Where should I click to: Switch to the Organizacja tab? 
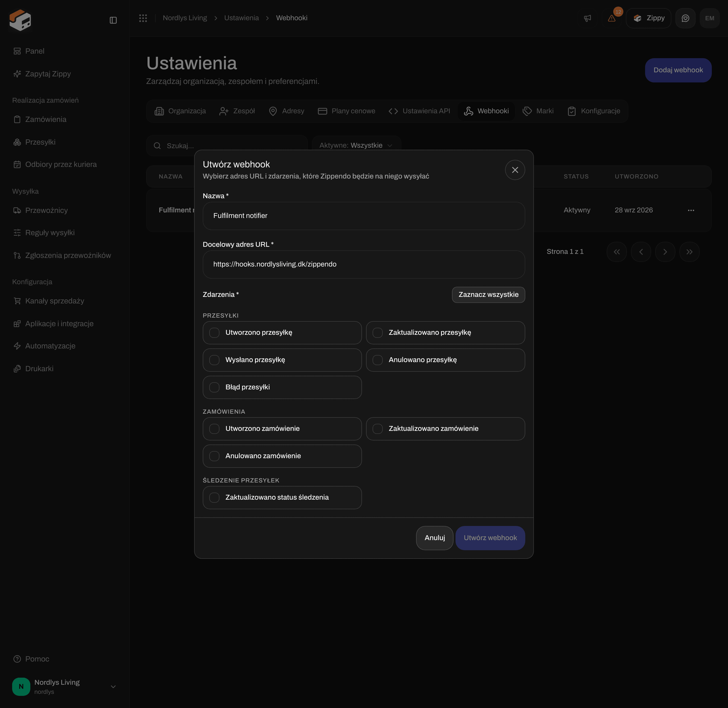click(x=180, y=111)
